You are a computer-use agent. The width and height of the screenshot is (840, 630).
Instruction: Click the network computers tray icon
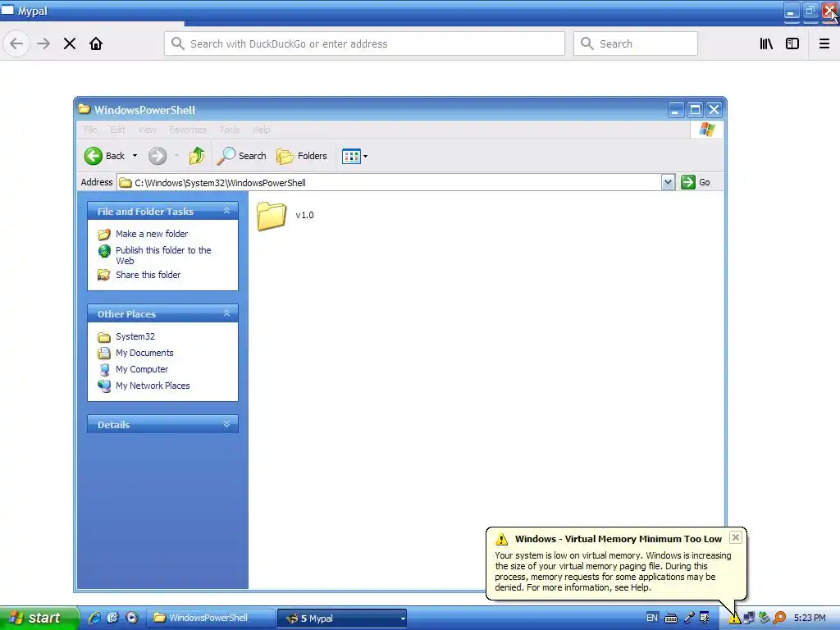pos(749,619)
